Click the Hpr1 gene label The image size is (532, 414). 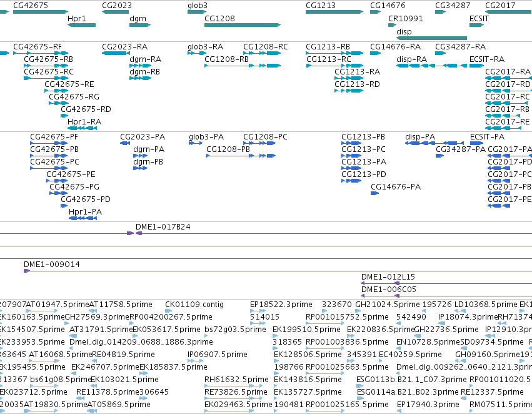click(77, 18)
